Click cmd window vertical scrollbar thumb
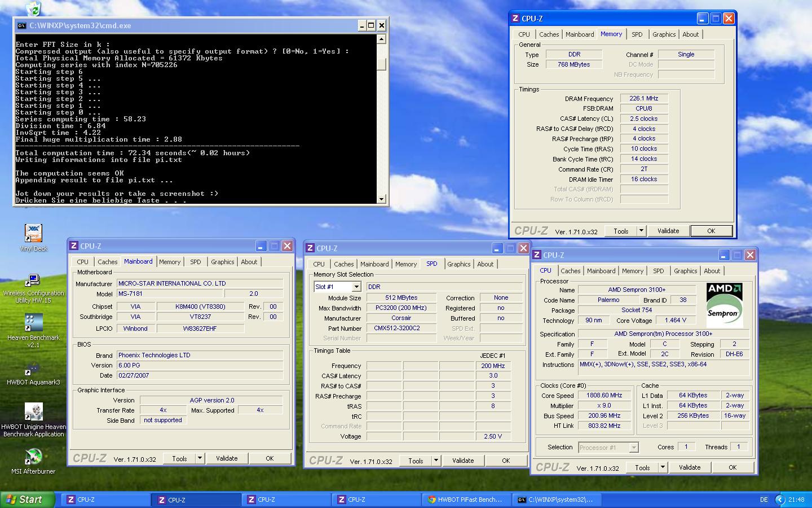The height and width of the screenshot is (508, 812). pyautogui.click(x=382, y=64)
